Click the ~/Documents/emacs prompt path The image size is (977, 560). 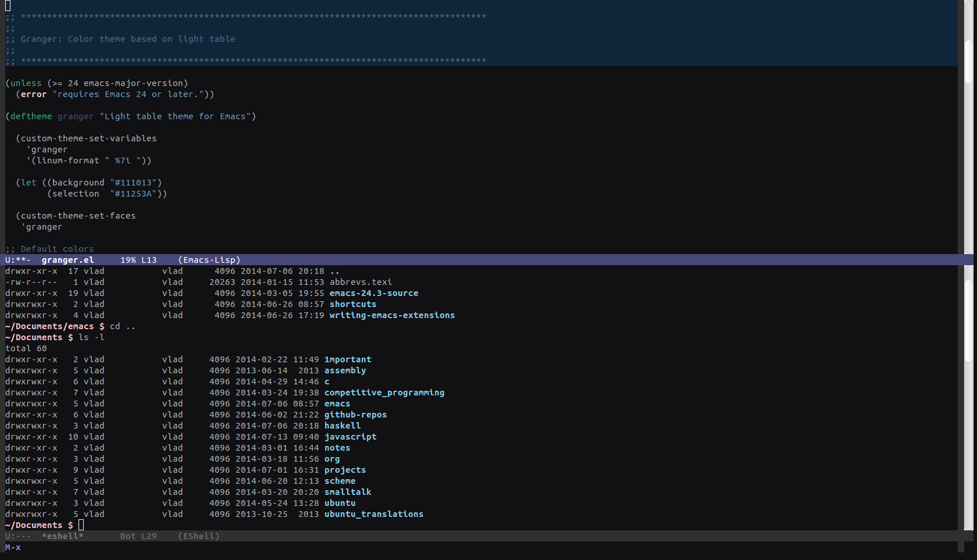tap(49, 326)
